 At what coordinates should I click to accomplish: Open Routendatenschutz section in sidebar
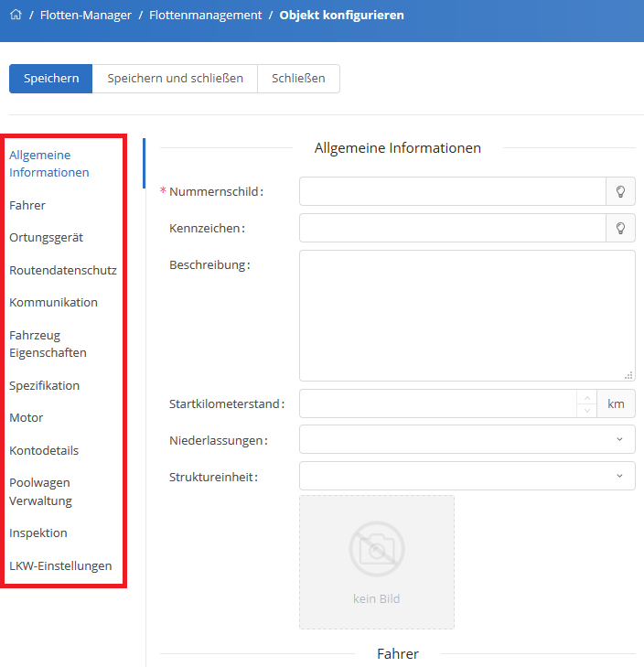point(62,270)
